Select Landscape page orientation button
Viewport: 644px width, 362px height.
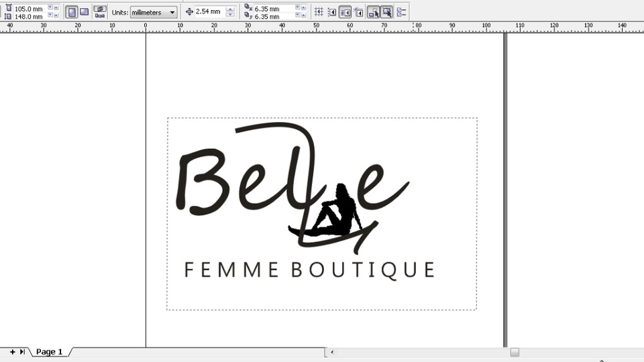point(85,11)
